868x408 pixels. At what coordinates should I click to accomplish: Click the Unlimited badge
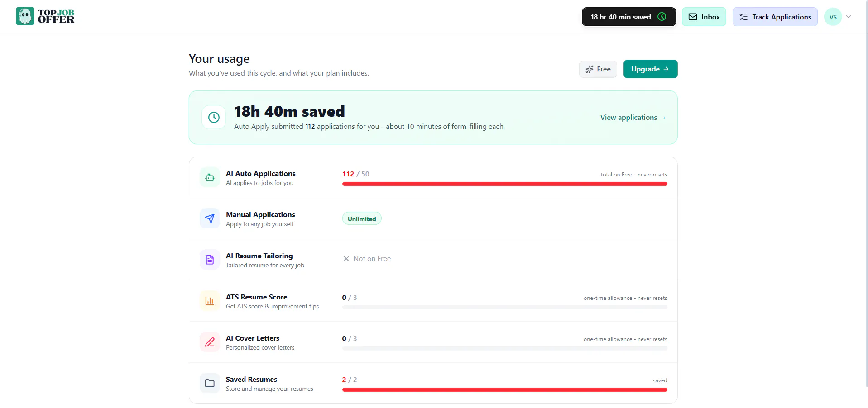coord(362,218)
